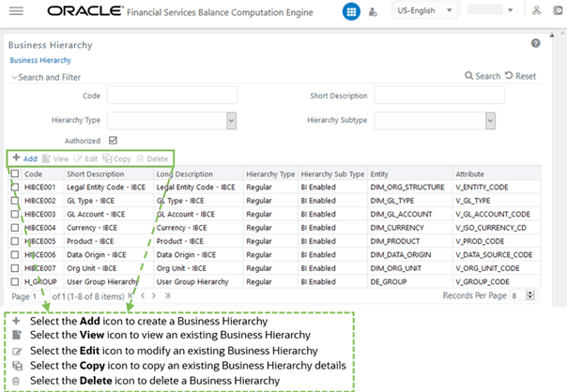This screenshot has width=567, height=392.
Task: Select checkbox for row HIBCE003
Action: [15, 214]
